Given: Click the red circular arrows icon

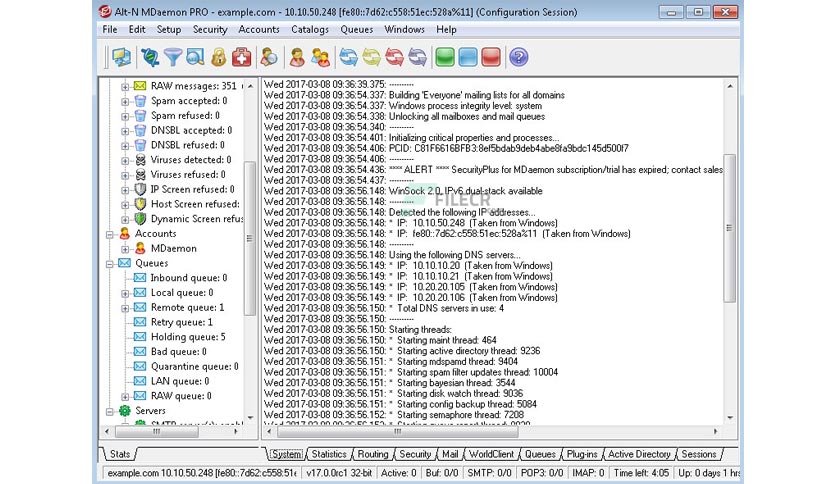Looking at the screenshot, I should 395,57.
